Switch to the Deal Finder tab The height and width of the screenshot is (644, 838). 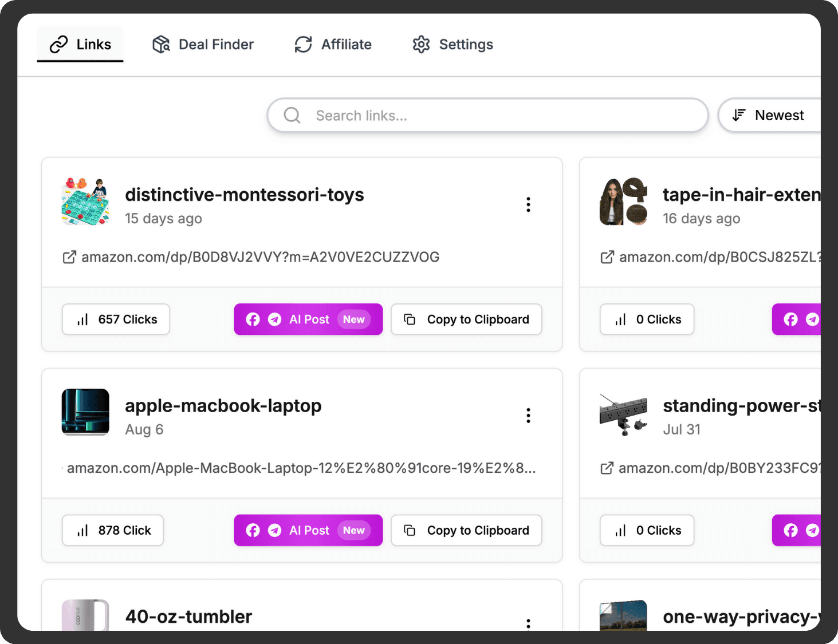point(203,45)
